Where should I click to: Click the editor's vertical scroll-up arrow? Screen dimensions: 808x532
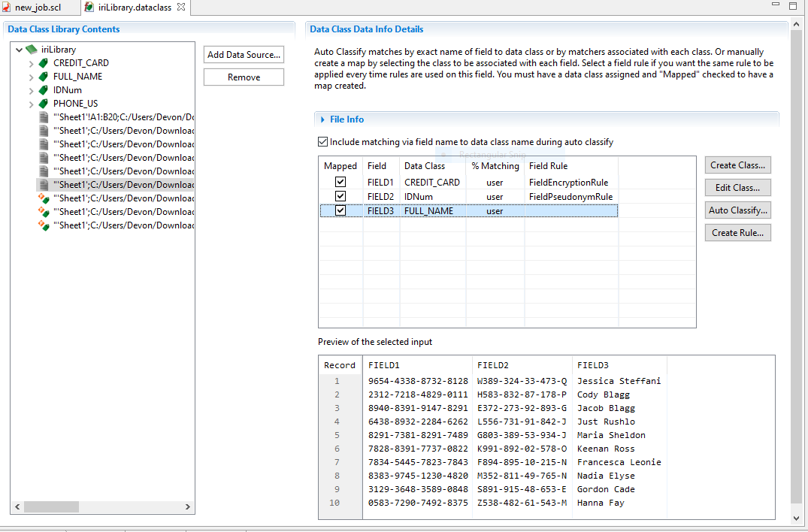point(797,24)
